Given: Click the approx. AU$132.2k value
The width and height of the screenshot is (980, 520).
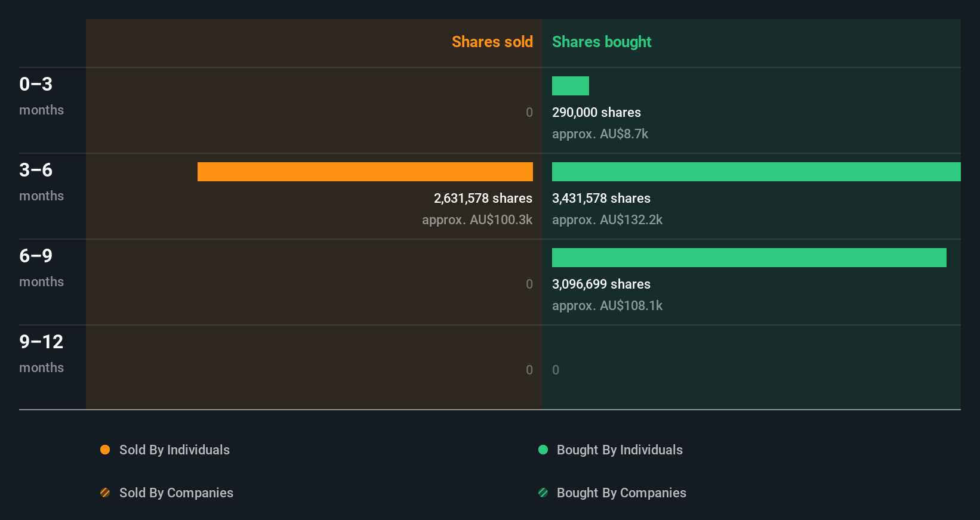Looking at the screenshot, I should click(607, 219).
